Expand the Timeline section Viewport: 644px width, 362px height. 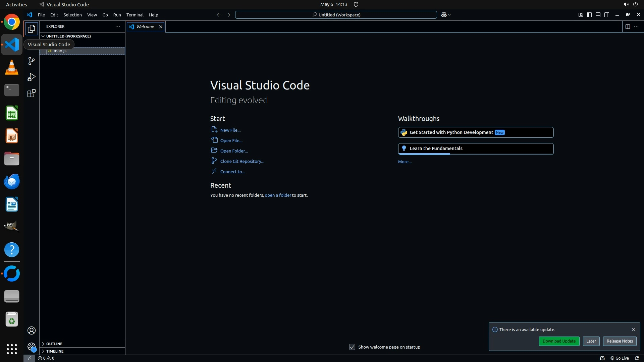[55, 351]
